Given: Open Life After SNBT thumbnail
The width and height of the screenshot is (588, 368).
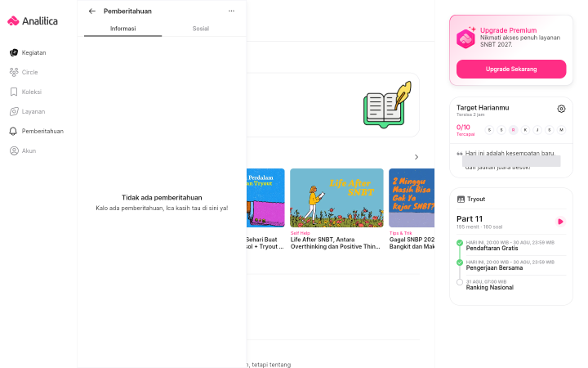Looking at the screenshot, I should [x=336, y=198].
